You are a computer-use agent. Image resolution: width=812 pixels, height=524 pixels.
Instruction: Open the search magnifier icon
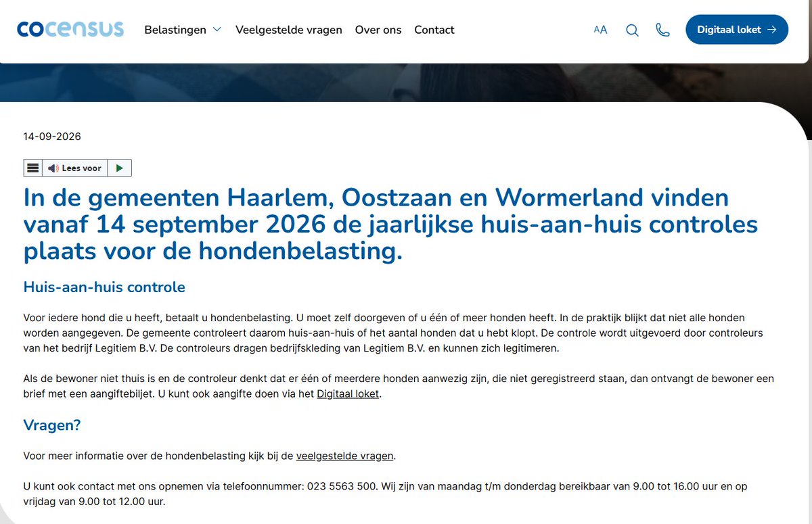point(632,30)
